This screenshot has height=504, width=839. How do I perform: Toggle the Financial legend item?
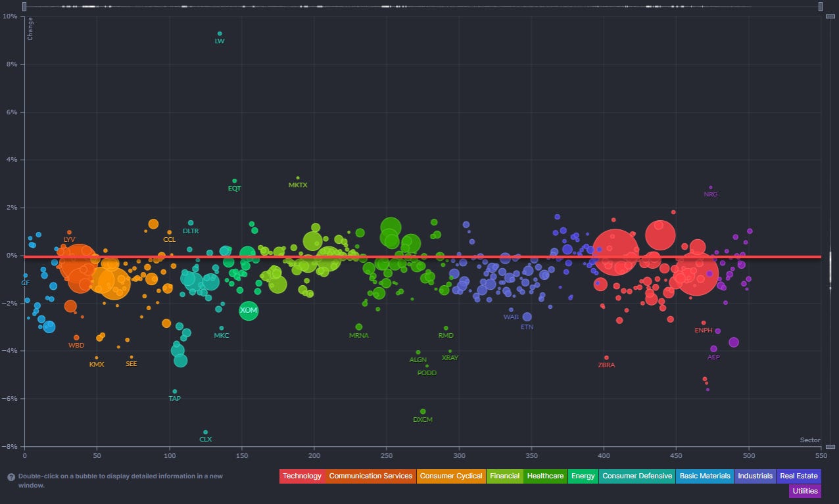click(x=504, y=476)
